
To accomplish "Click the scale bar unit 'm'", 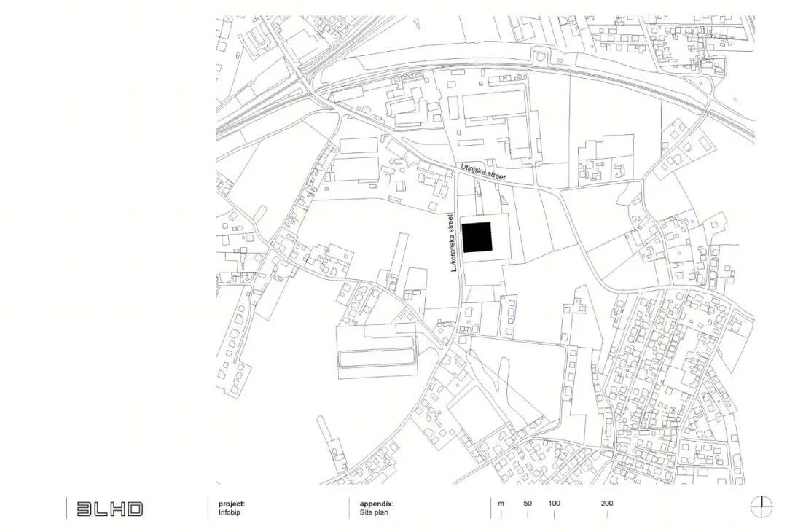I will (501, 504).
